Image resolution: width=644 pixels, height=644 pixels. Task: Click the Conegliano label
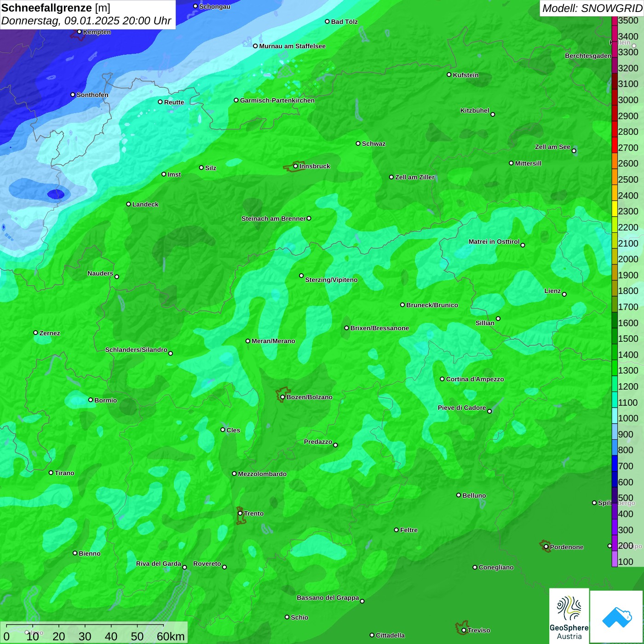point(496,567)
